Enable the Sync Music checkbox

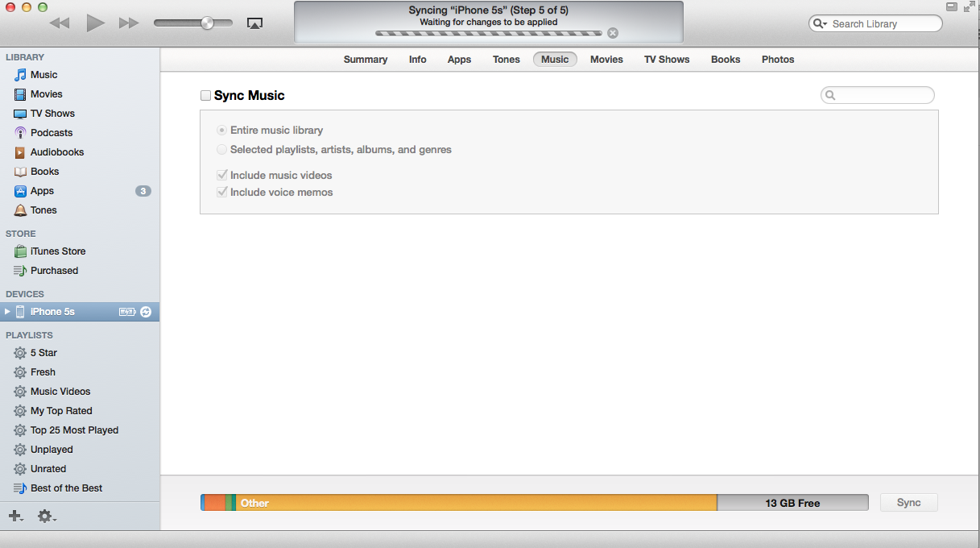[206, 96]
